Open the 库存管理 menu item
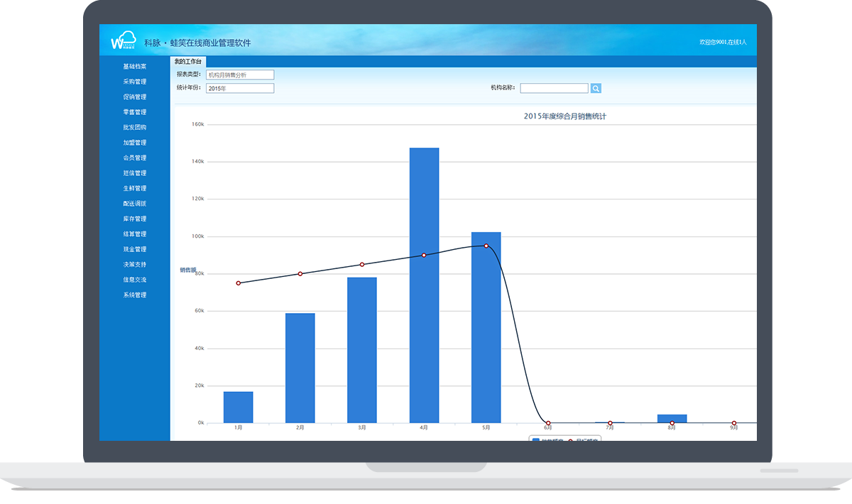 [134, 219]
